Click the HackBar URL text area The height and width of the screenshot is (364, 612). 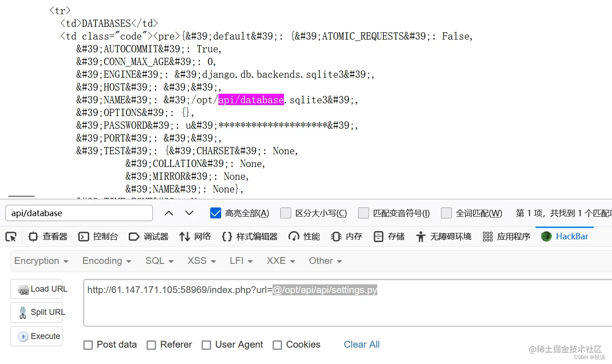click(348, 303)
